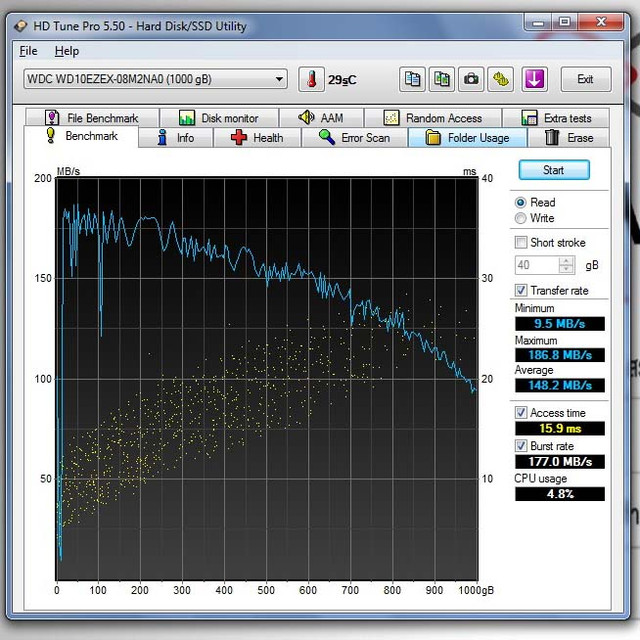Switch to the Folder Usage tab
The width and height of the screenshot is (640, 640).
[x=467, y=138]
